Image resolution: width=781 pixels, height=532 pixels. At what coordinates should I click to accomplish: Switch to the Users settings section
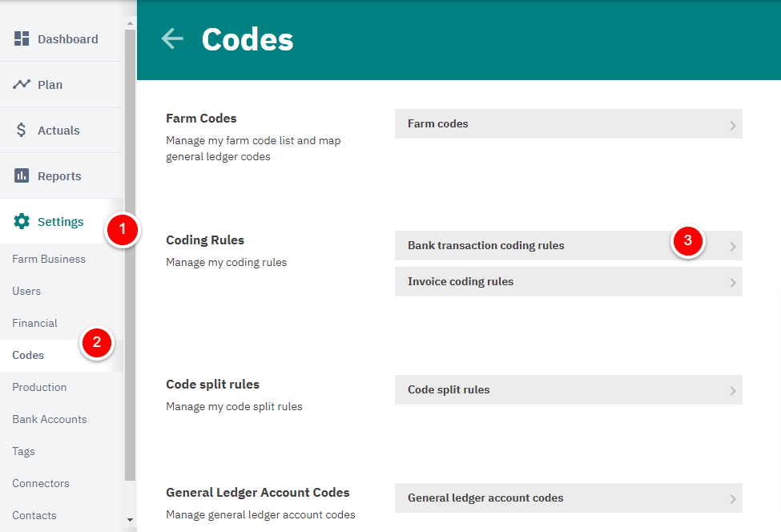(x=25, y=291)
